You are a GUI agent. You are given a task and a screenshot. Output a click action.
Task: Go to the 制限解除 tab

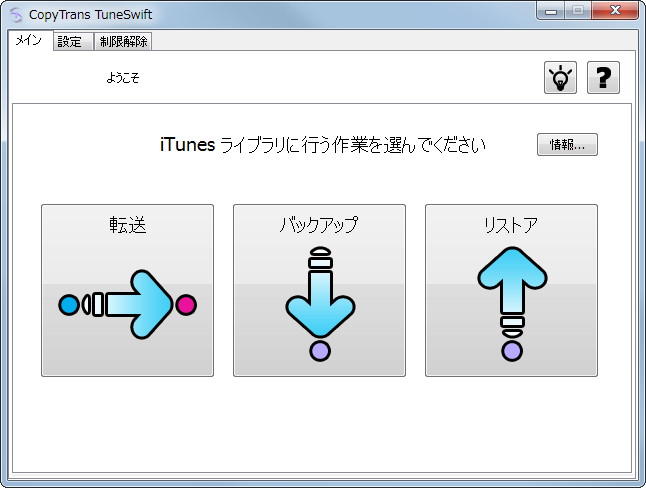point(123,42)
